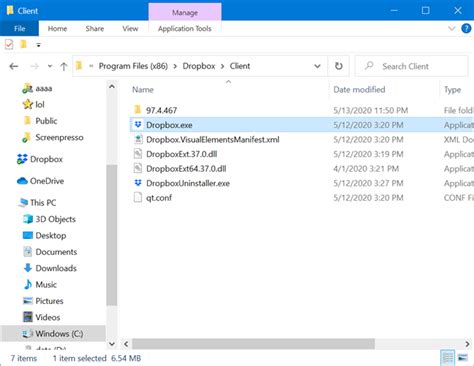Refresh the Client folder
474x366 pixels.
(339, 66)
